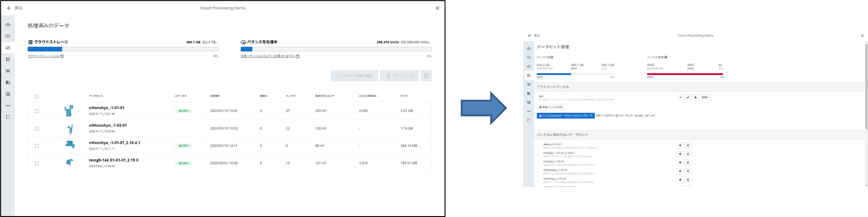
Task: Click the クラウドストレージ usage progress bar
Action: coord(123,49)
